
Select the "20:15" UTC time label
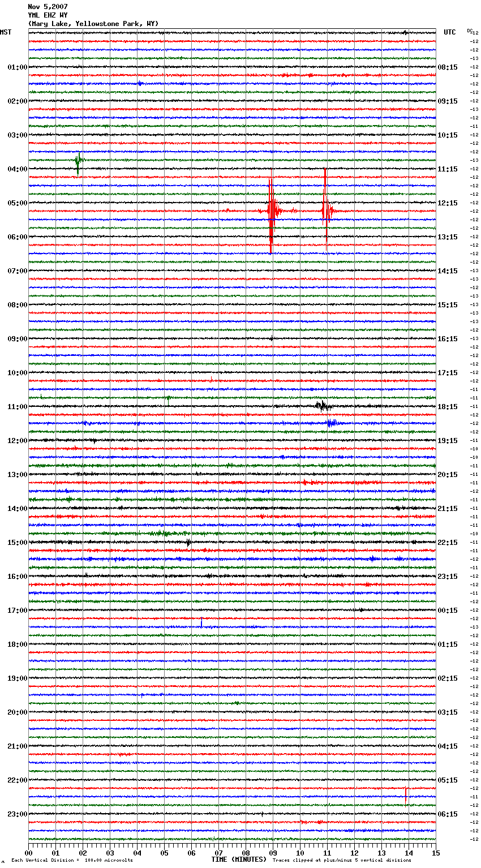(448, 475)
